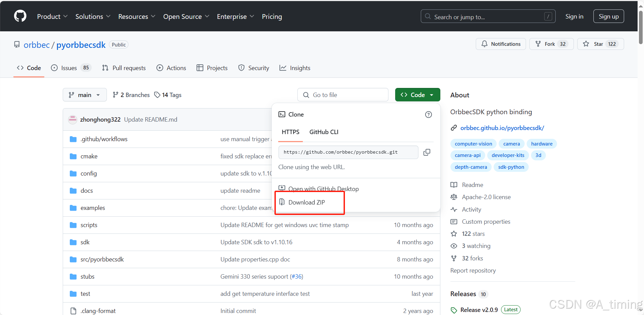
Task: Expand the Product menu
Action: (x=52, y=17)
